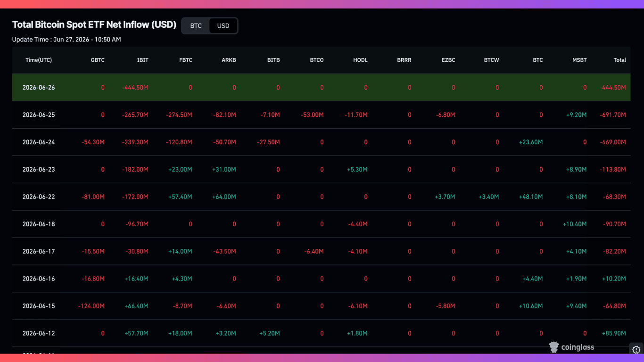
Task: Click the BITB column header
Action: click(273, 60)
